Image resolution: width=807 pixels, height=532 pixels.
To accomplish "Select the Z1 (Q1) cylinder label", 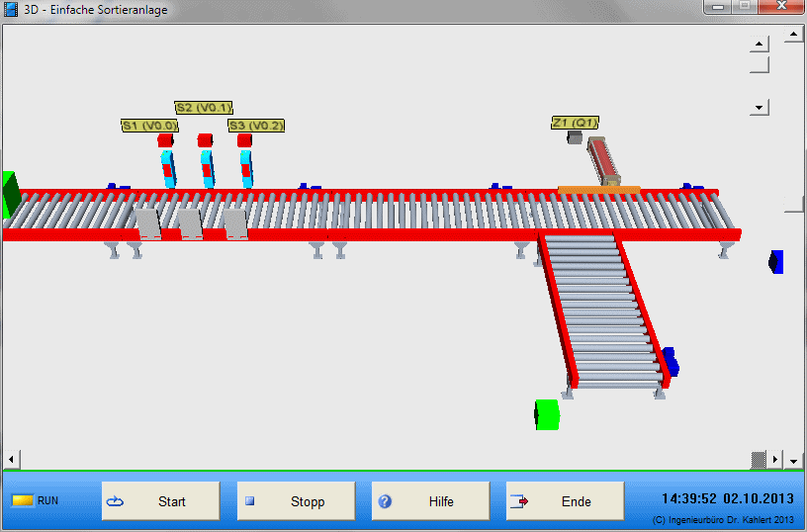I will point(575,123).
